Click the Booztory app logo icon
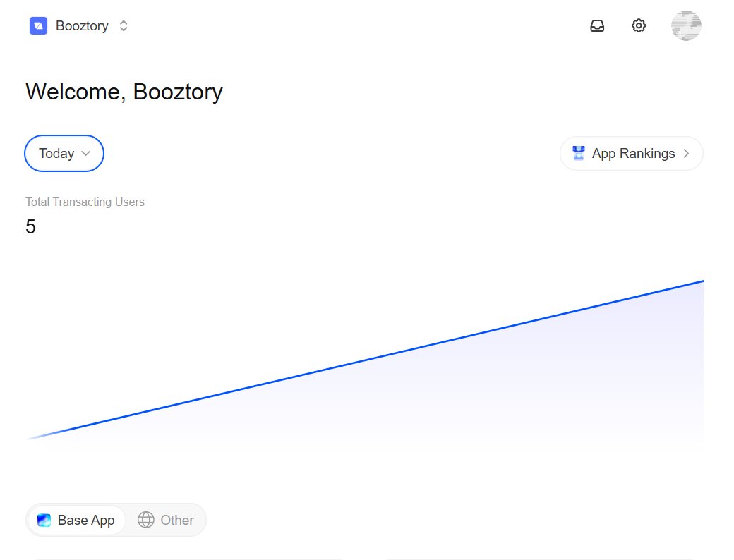Viewport: 734px width, 560px height. [38, 25]
